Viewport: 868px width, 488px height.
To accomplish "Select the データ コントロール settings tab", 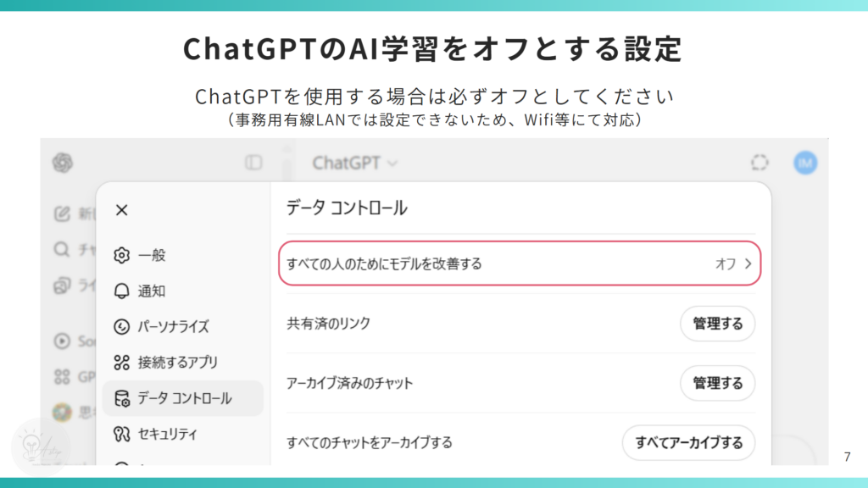I will click(x=183, y=398).
